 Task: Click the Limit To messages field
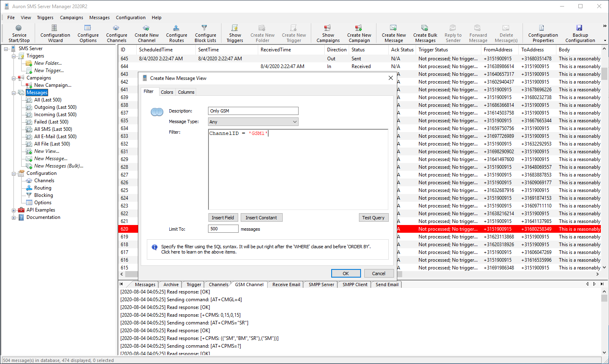tap(223, 229)
